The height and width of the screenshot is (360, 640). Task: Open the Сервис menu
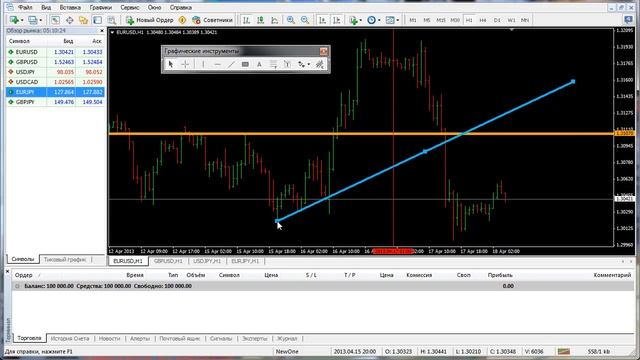[x=130, y=7]
